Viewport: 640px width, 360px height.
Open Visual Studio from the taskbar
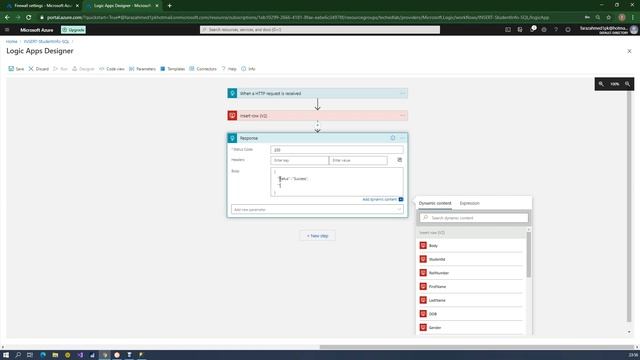pyautogui.click(x=80, y=355)
